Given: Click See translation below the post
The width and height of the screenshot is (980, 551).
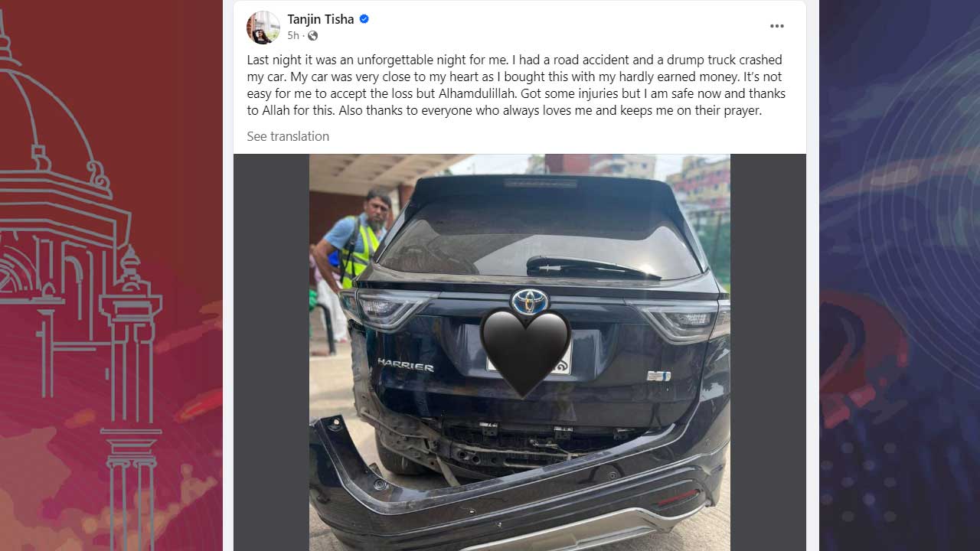Looking at the screenshot, I should tap(288, 136).
